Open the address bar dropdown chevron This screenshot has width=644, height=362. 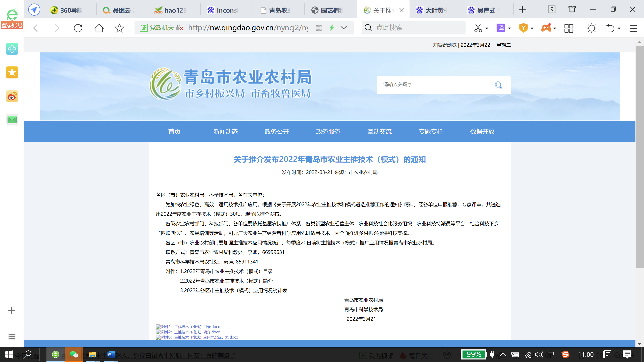(344, 28)
